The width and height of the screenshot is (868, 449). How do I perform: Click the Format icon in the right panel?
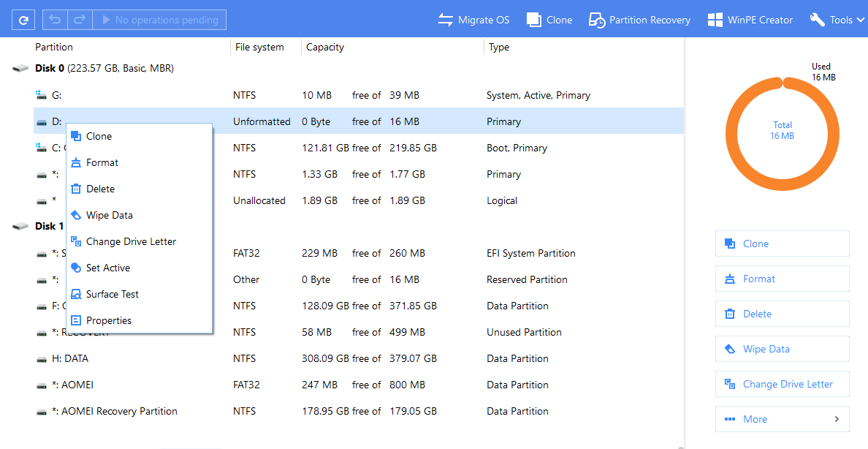click(x=730, y=279)
